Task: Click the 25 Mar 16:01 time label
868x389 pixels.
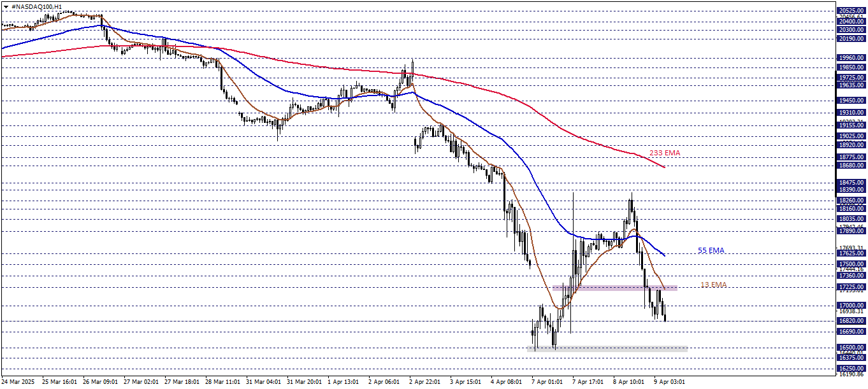Action: click(x=59, y=382)
